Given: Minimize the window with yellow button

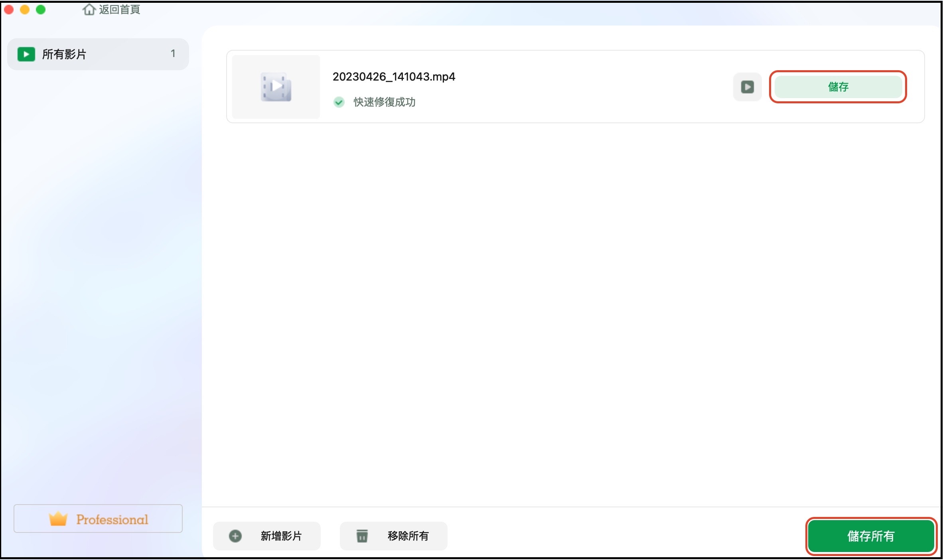Looking at the screenshot, I should click(25, 10).
